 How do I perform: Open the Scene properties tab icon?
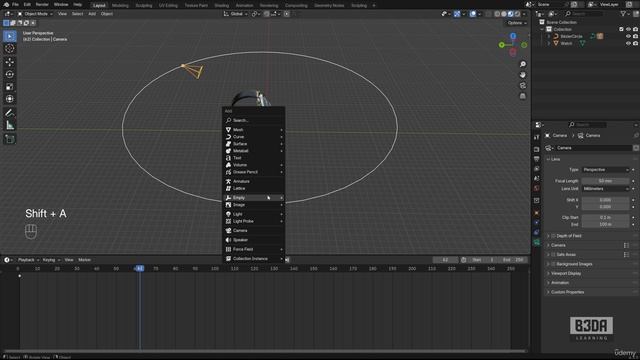537,179
